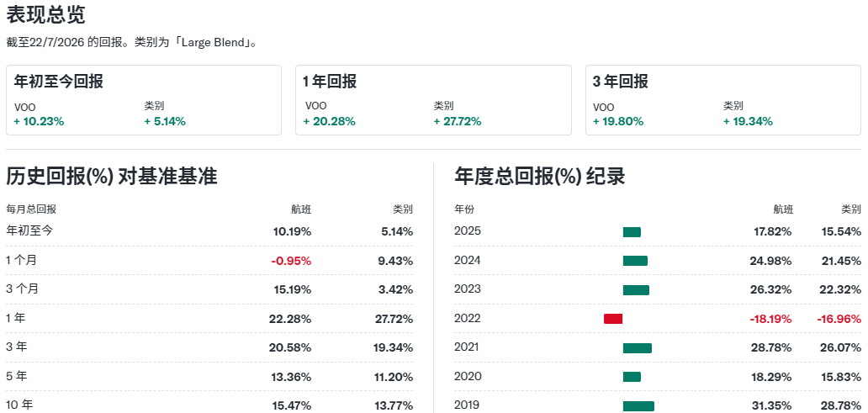The width and height of the screenshot is (868, 413).
Task: Click the 21.45% category value
Action: pyautogui.click(x=841, y=261)
